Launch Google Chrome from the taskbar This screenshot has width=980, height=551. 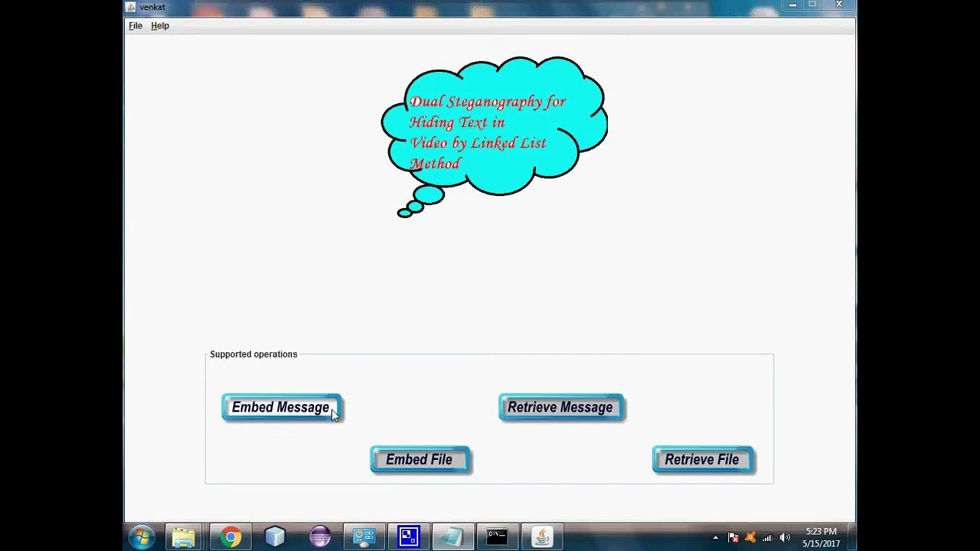coord(230,537)
